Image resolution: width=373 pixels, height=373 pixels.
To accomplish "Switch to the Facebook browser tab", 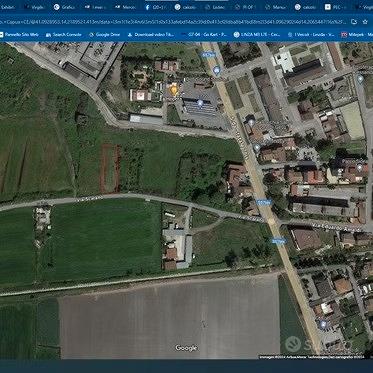I will click(156, 7).
